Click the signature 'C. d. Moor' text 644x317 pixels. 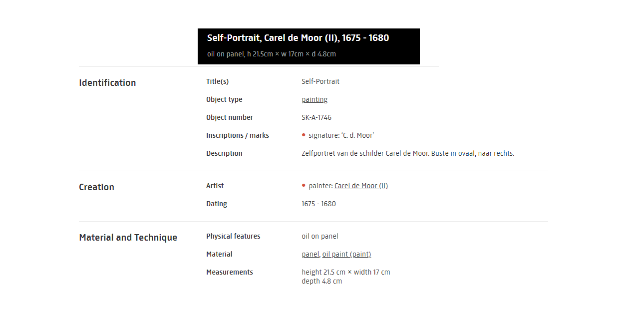coord(341,135)
